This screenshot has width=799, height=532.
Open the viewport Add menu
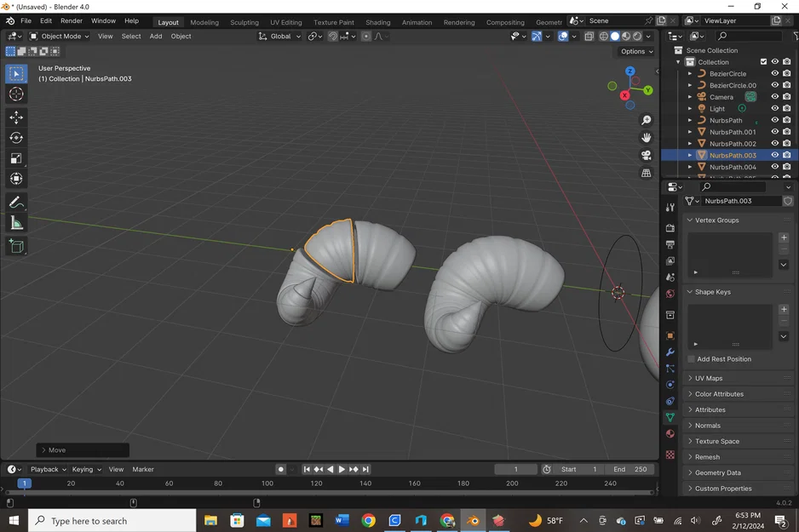tap(155, 36)
